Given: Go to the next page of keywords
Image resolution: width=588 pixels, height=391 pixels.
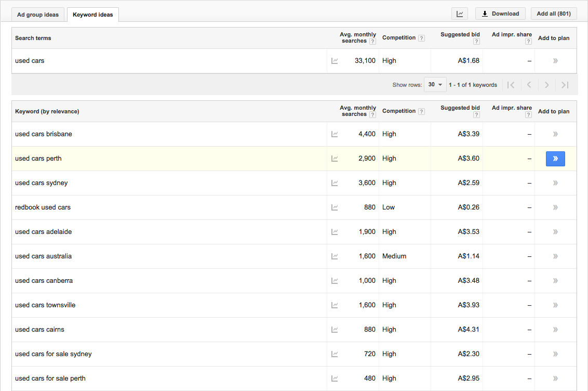Looking at the screenshot, I should point(546,85).
